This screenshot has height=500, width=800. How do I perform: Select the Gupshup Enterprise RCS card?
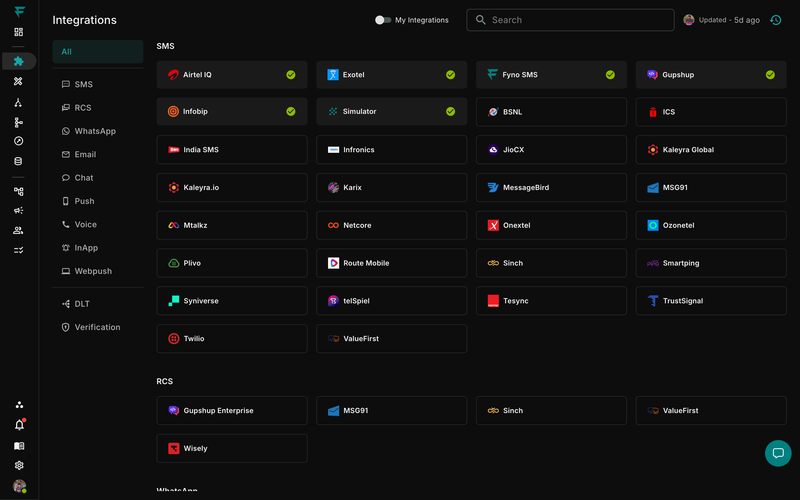click(232, 411)
